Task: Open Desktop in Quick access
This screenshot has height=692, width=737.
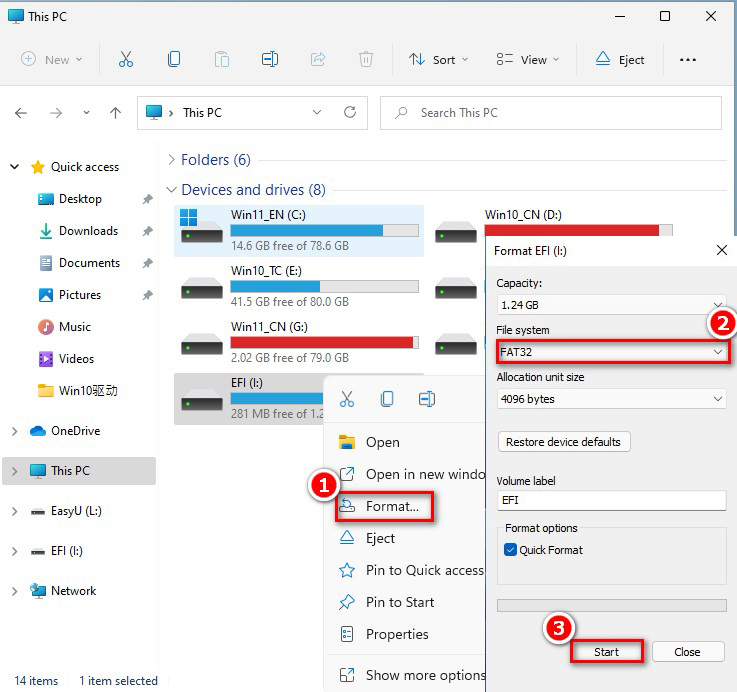Action: coord(80,199)
